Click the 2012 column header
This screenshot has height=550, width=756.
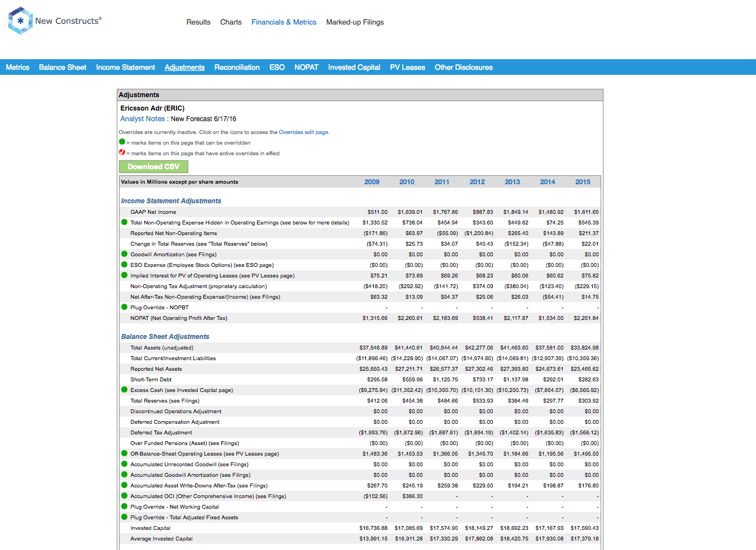pyautogui.click(x=477, y=182)
